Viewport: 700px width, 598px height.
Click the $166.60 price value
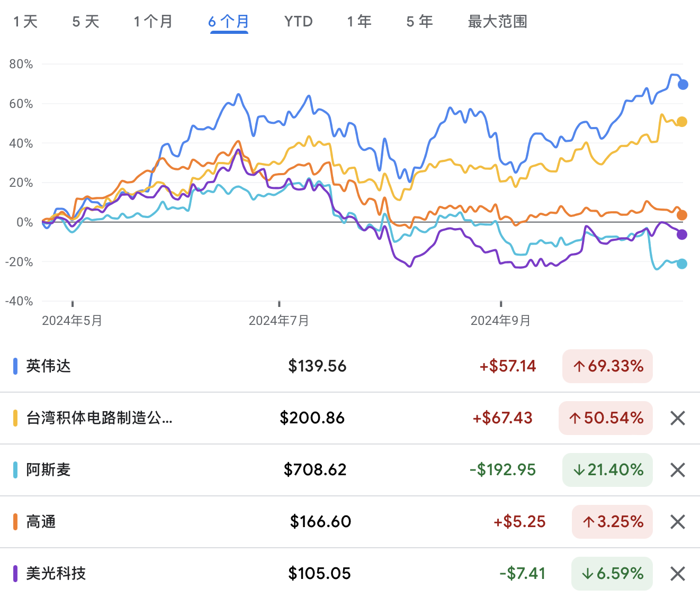(x=320, y=522)
